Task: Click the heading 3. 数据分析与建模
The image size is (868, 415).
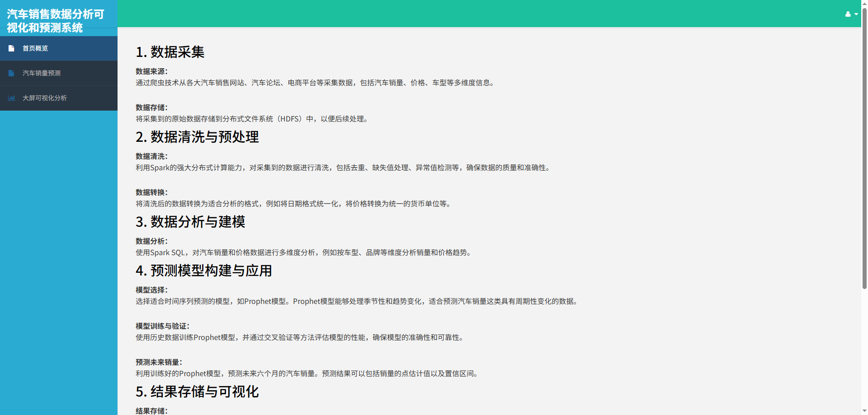Action: pyautogui.click(x=190, y=222)
